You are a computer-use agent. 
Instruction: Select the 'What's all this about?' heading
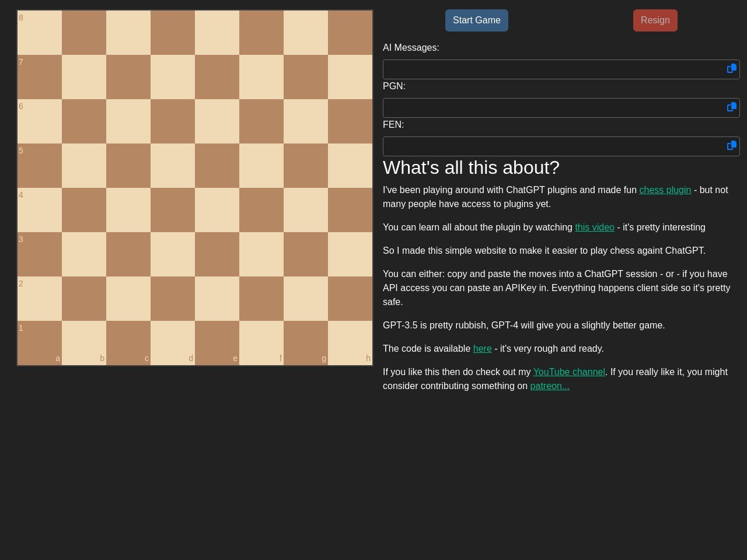coord(471,168)
